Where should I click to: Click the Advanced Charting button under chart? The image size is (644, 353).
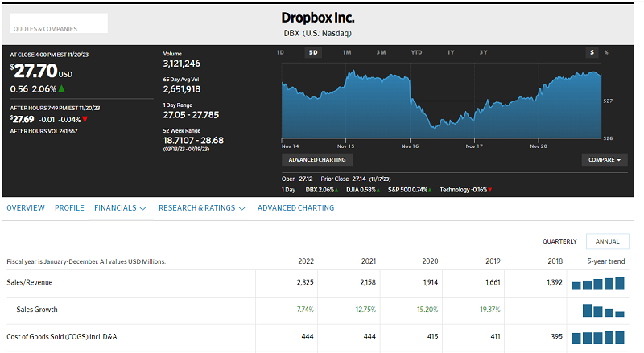[316, 160]
